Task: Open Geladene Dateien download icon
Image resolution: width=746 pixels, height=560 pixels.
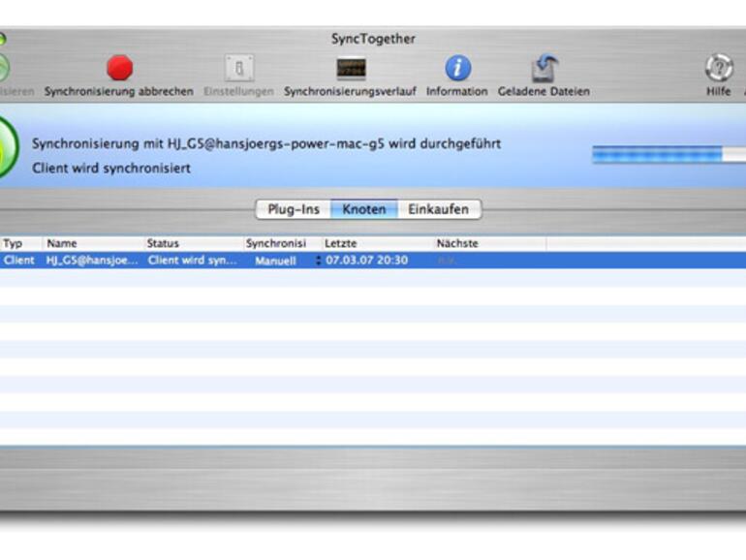Action: [x=544, y=68]
